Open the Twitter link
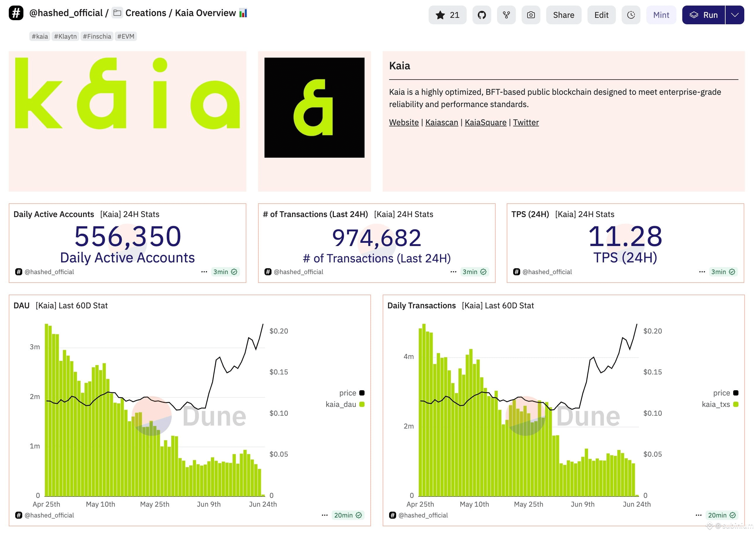This screenshot has height=533, width=756. [526, 123]
